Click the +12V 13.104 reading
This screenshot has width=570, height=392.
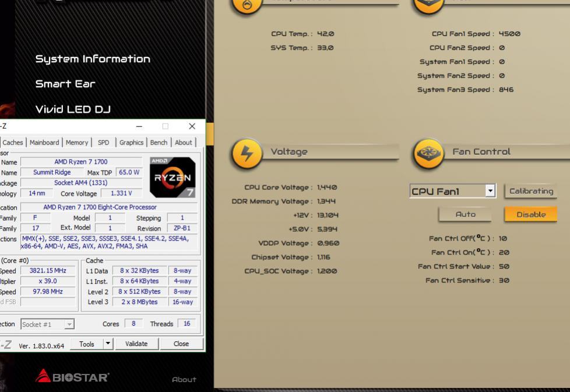click(328, 216)
